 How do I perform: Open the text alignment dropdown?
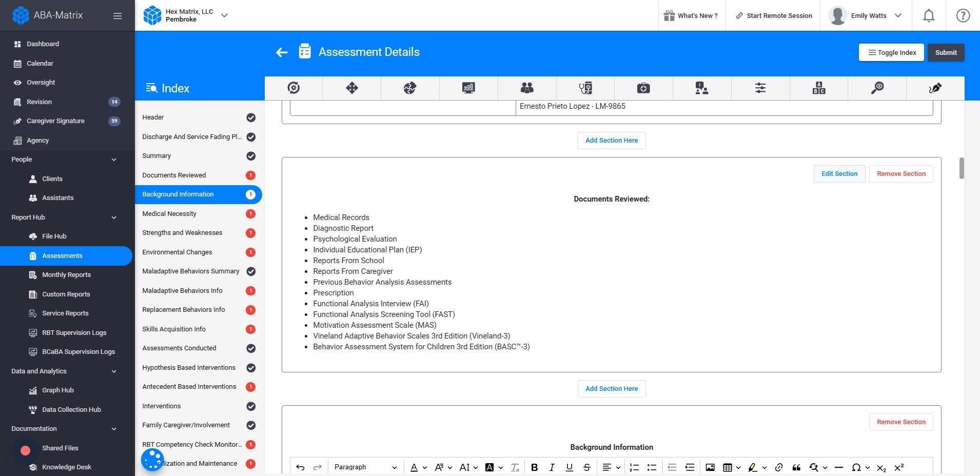click(611, 467)
